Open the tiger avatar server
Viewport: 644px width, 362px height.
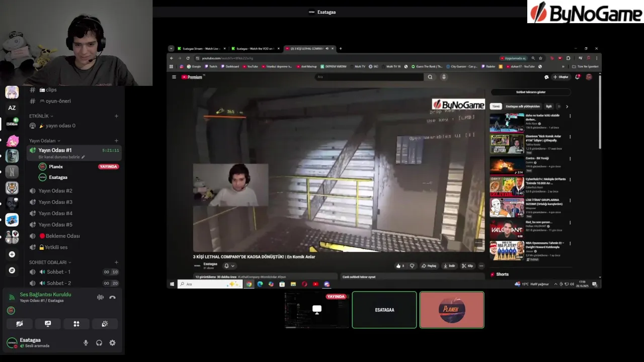(12, 188)
